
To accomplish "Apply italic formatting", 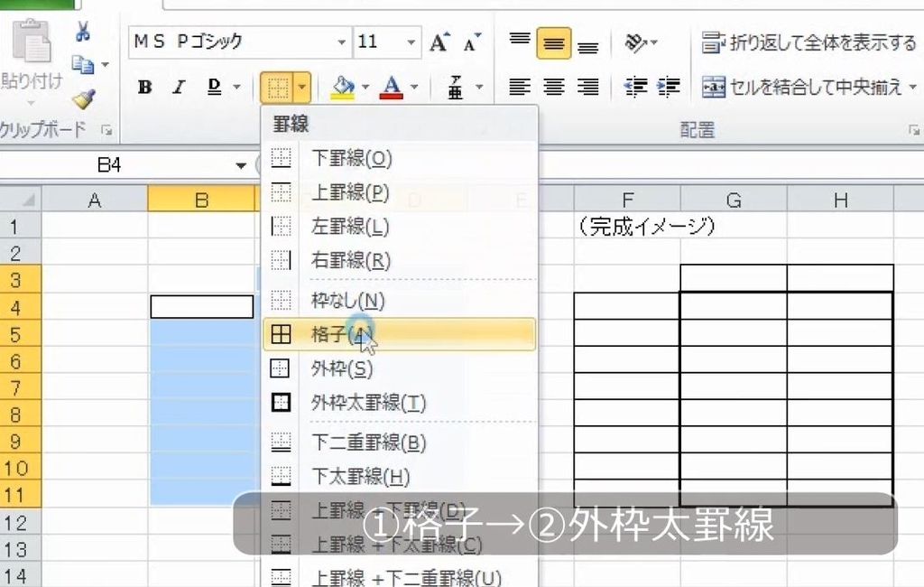I will point(177,87).
